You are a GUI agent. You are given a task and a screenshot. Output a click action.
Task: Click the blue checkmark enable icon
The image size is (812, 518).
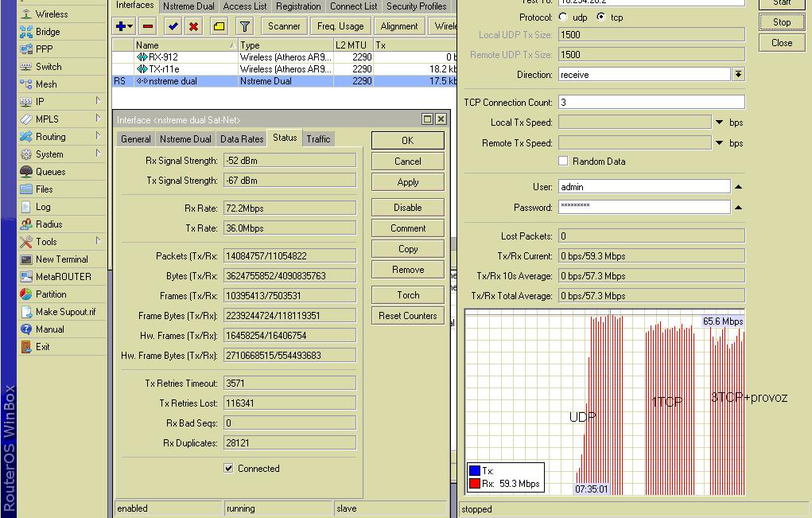pyautogui.click(x=173, y=26)
